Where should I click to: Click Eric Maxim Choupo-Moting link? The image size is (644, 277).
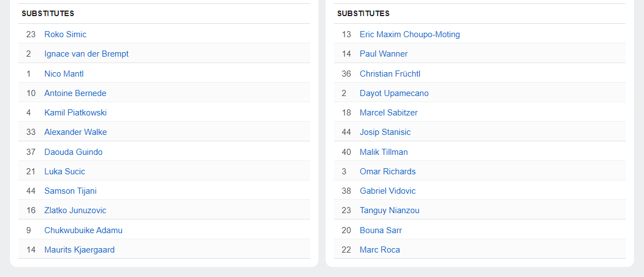tap(410, 34)
